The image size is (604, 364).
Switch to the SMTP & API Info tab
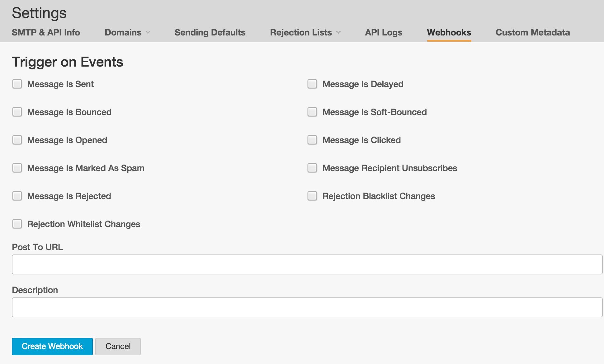point(46,33)
